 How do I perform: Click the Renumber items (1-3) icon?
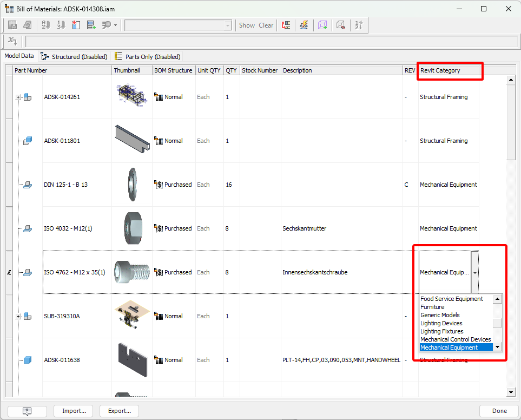pyautogui.click(x=61, y=25)
